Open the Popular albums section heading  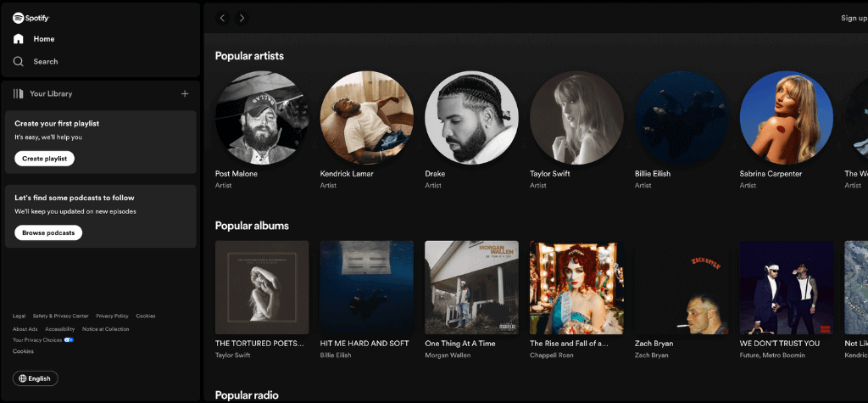coord(252,226)
